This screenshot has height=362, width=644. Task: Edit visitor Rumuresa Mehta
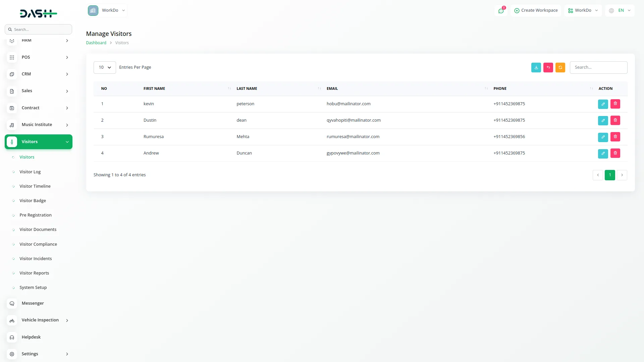(603, 137)
